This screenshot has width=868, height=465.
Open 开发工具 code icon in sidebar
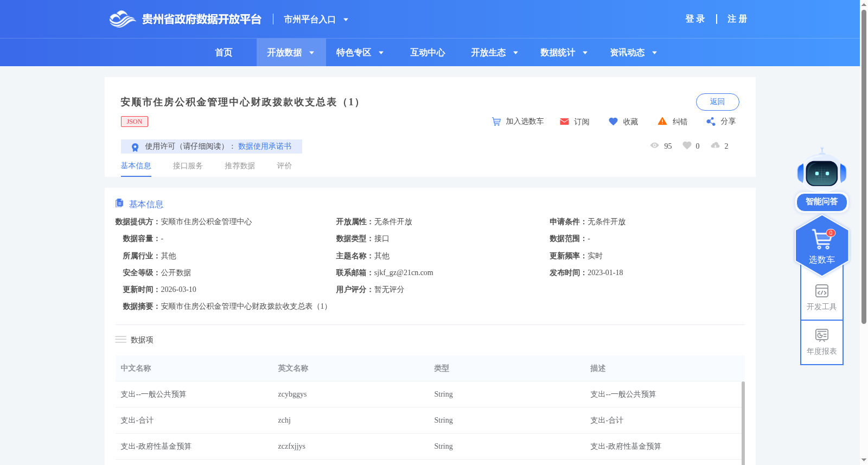[822, 291]
